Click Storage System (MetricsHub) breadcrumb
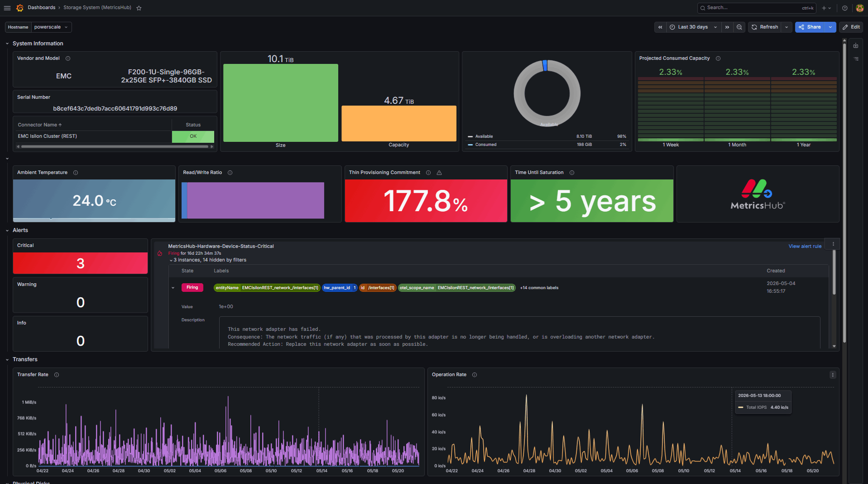868x484 pixels. coord(97,8)
